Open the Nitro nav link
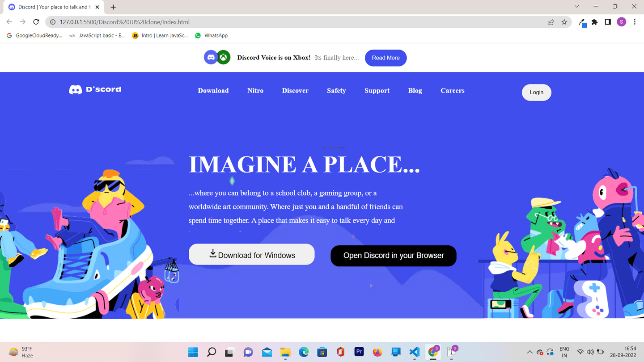Image resolution: width=644 pixels, height=362 pixels. 255,90
